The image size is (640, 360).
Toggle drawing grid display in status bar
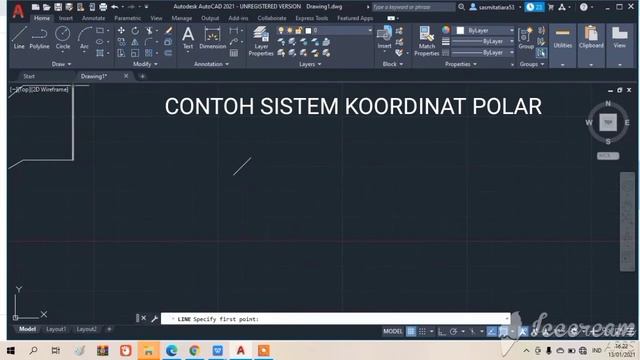coord(411,331)
